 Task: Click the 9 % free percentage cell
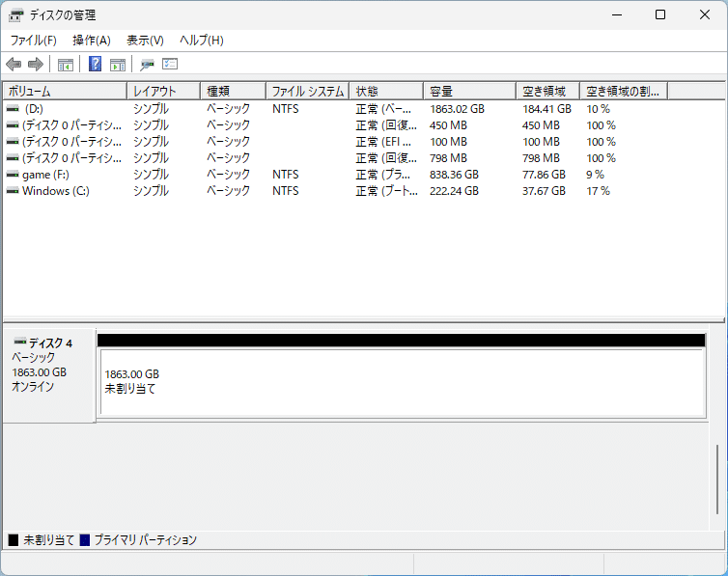pyautogui.click(x=595, y=175)
